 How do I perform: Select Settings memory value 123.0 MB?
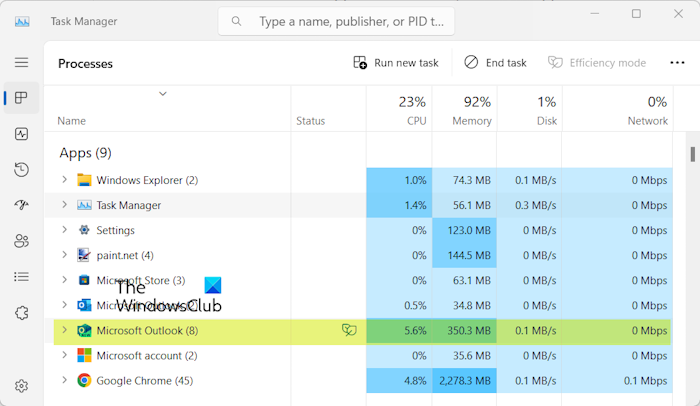coord(469,230)
